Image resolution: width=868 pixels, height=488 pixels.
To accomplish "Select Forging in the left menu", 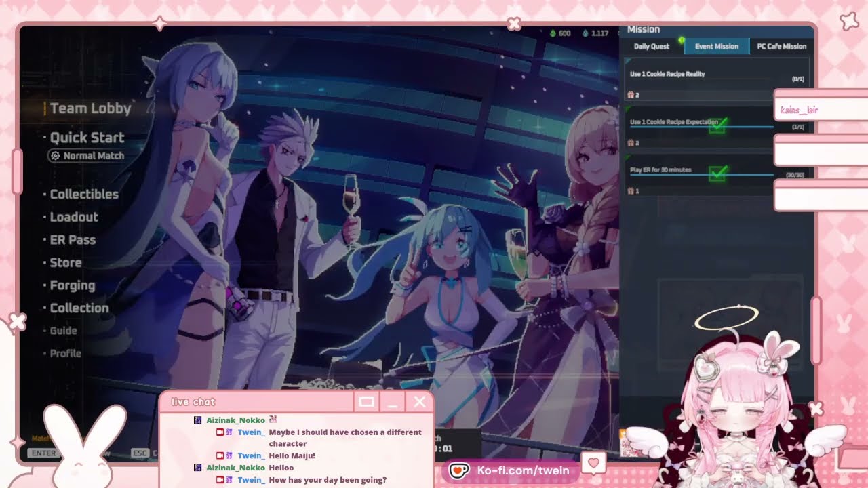I will 73,285.
